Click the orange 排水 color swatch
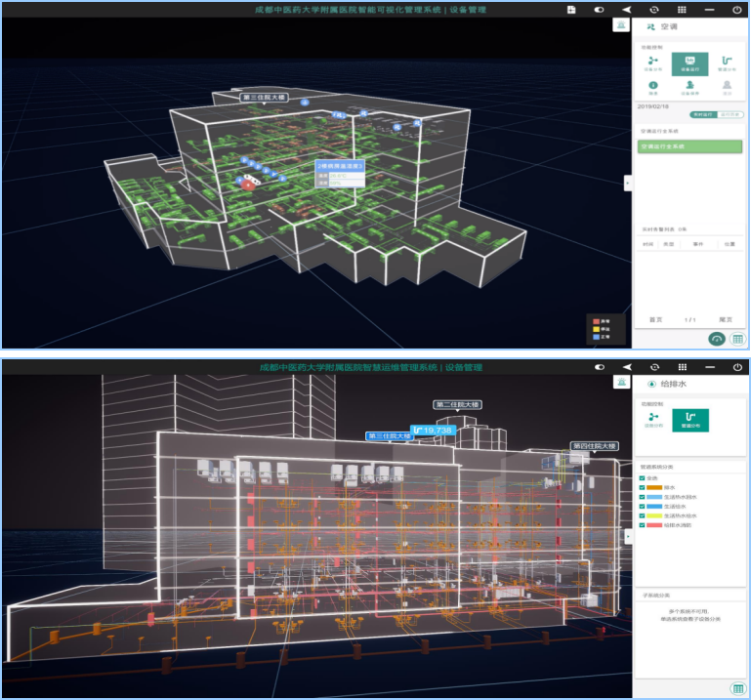Screen dimensions: 751x700 pos(654,487)
